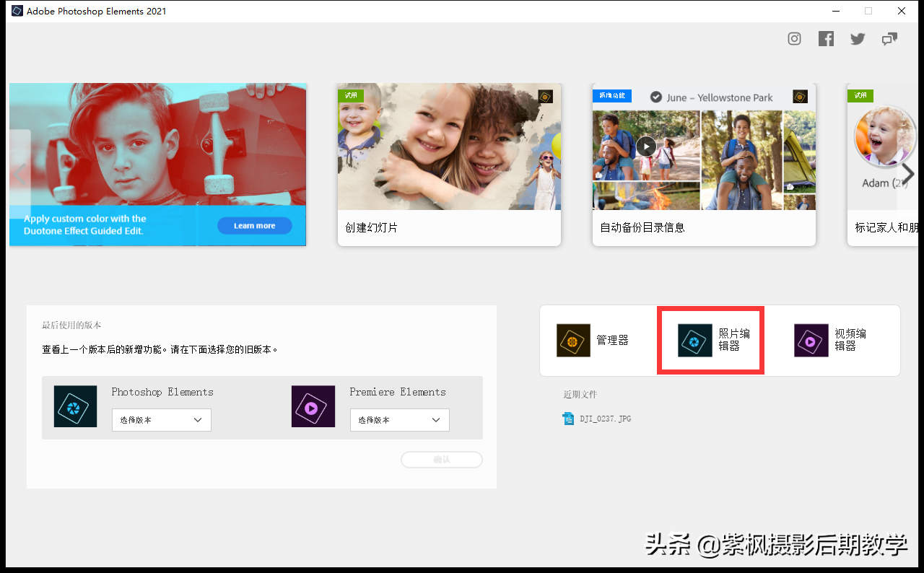Click the Premiere Elements logo in version panel
The width and height of the screenshot is (924, 573).
pos(313,406)
